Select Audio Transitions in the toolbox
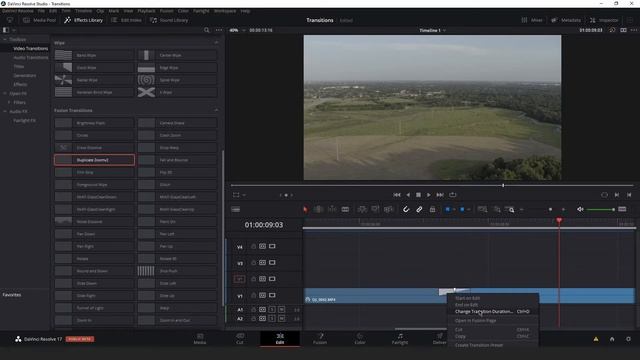The width and height of the screenshot is (640, 360). point(31,58)
